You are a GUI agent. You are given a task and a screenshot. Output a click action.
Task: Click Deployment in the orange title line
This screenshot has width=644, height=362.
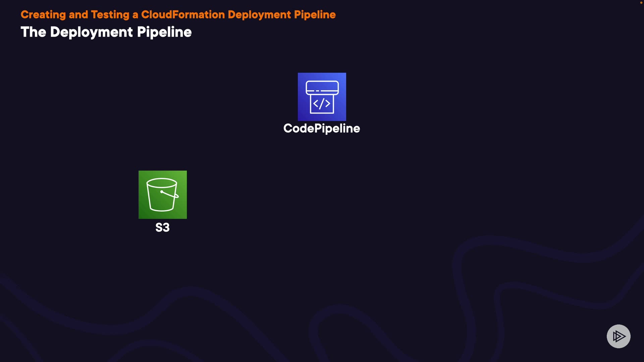(259, 15)
